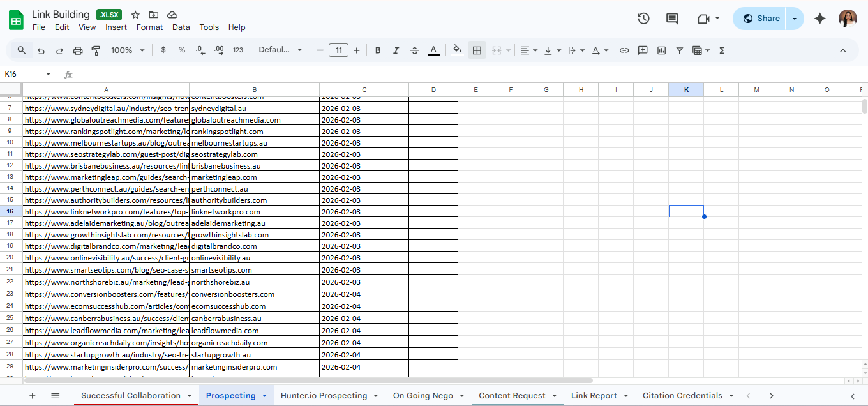Print the spreadsheet
The image size is (868, 406).
coord(78,50)
